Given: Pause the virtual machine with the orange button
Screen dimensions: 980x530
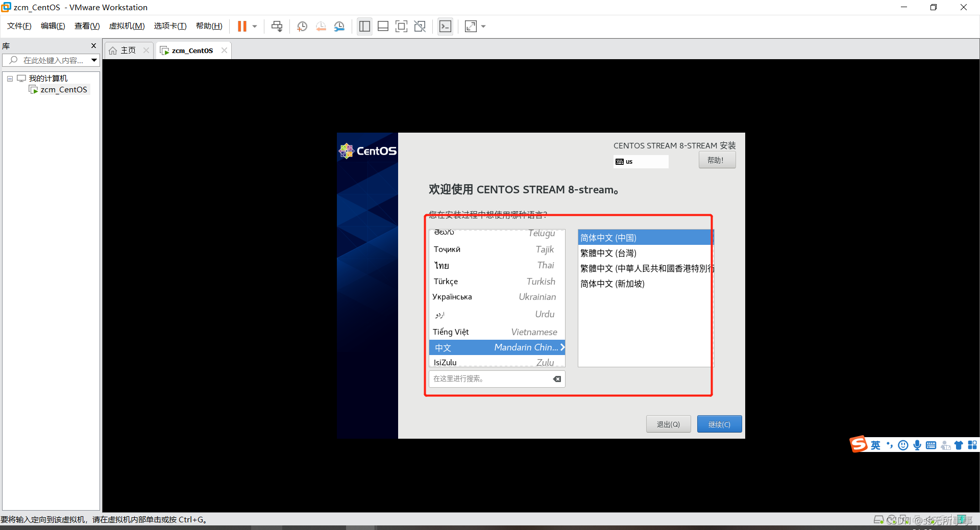Looking at the screenshot, I should pos(242,27).
